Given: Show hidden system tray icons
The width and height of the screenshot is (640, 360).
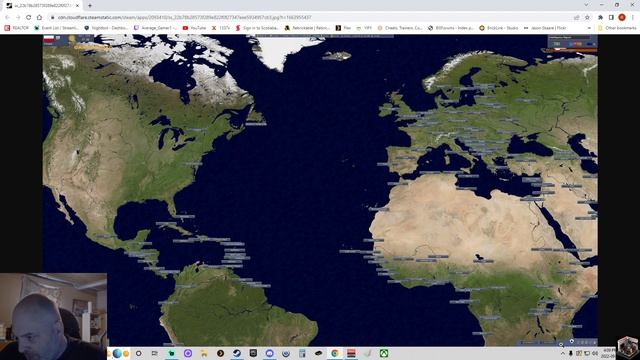Looking at the screenshot, I should pos(563,353).
